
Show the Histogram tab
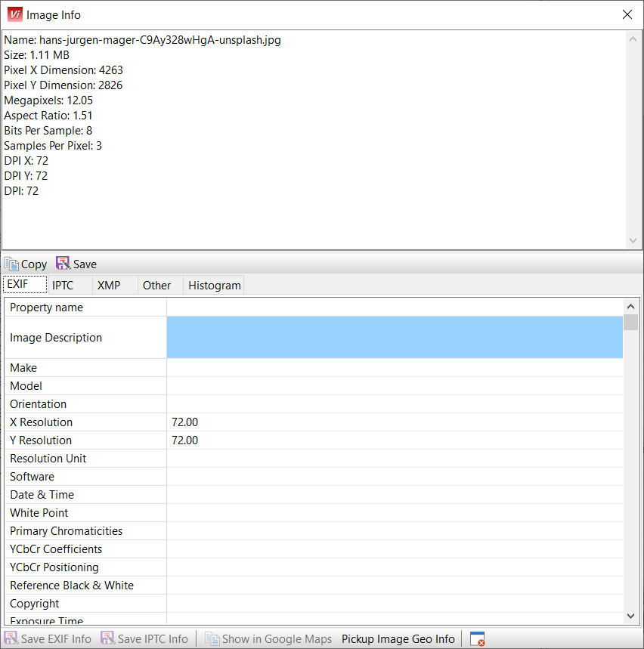click(x=215, y=285)
